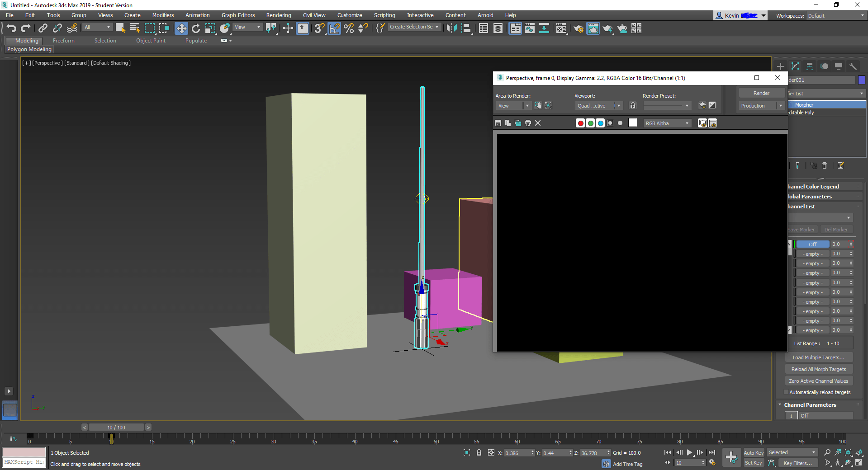
Task: Open the RGB Alpha channel dropdown
Action: pos(667,123)
